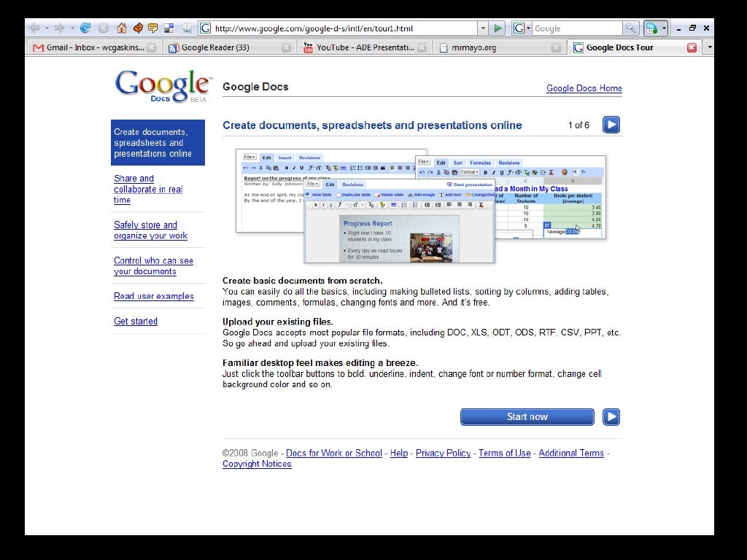
Task: Click the yellow note bubble toolbar icon
Action: click(x=153, y=28)
